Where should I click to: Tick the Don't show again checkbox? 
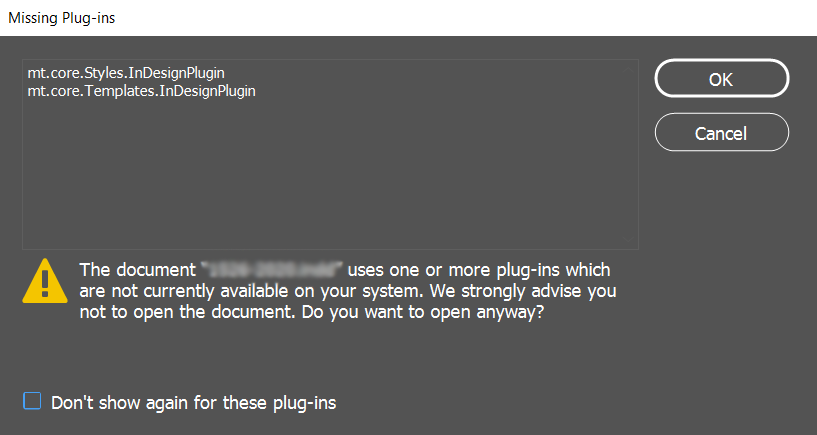[x=32, y=401]
